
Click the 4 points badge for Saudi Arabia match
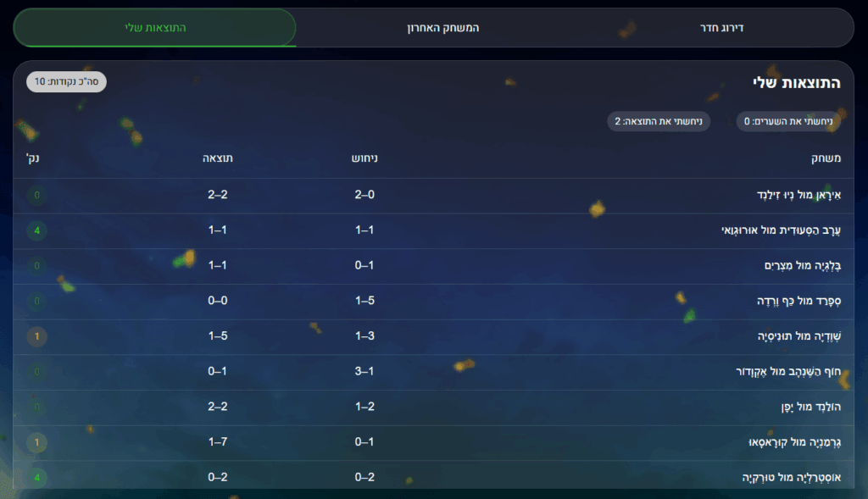[x=37, y=230]
